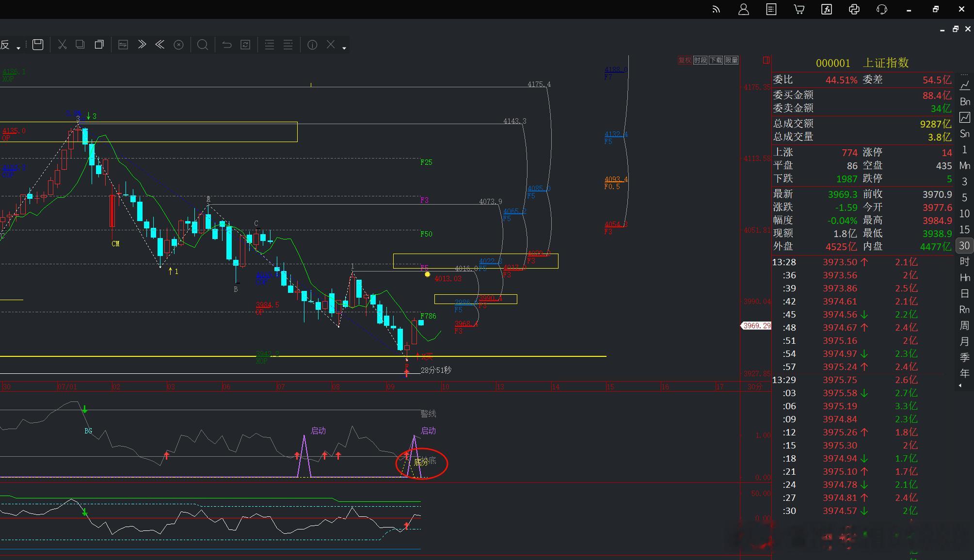This screenshot has width=974, height=560.
Task: Select the 1 minute period
Action: click(x=964, y=150)
